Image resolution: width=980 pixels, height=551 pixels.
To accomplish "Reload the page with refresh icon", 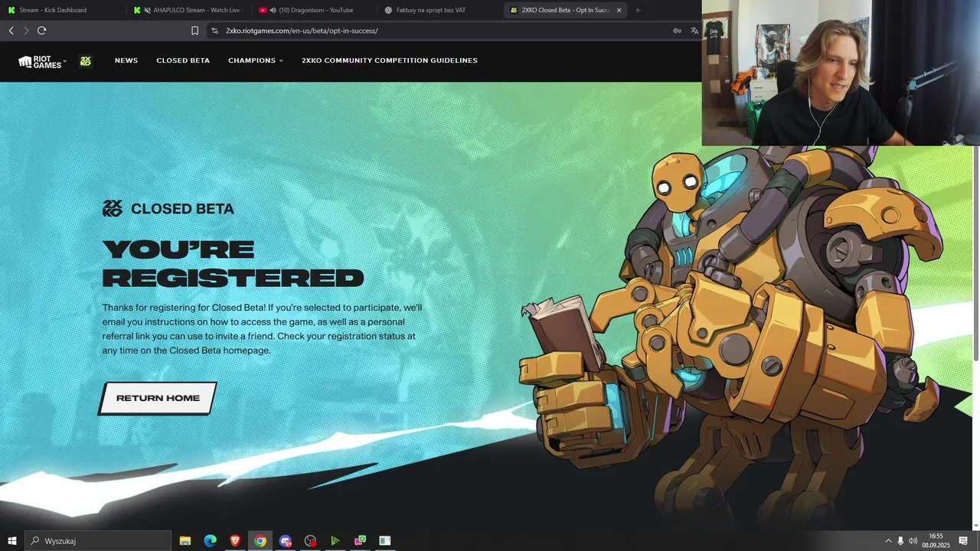I will coord(41,31).
